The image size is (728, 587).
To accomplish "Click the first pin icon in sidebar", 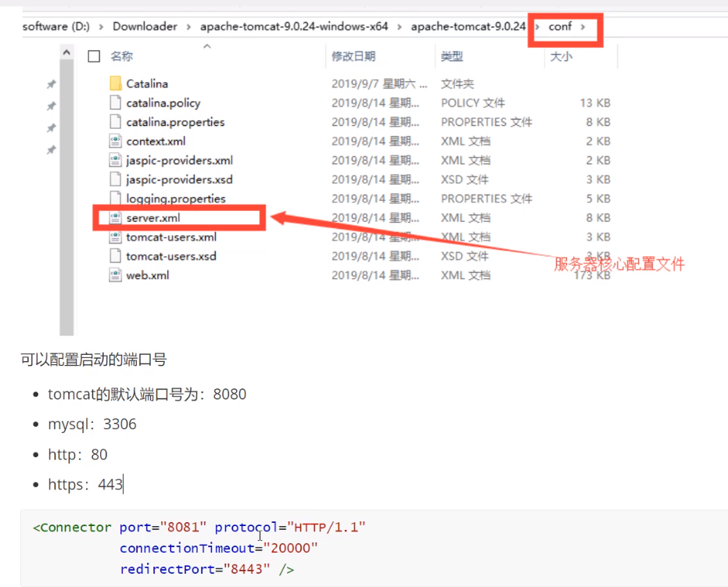I will (51, 84).
